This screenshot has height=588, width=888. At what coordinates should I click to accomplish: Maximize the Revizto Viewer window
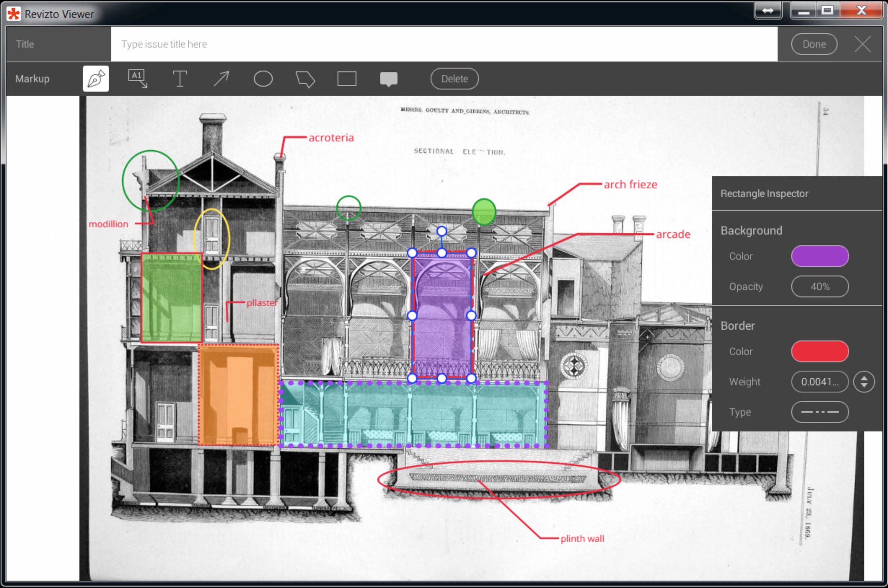point(827,10)
